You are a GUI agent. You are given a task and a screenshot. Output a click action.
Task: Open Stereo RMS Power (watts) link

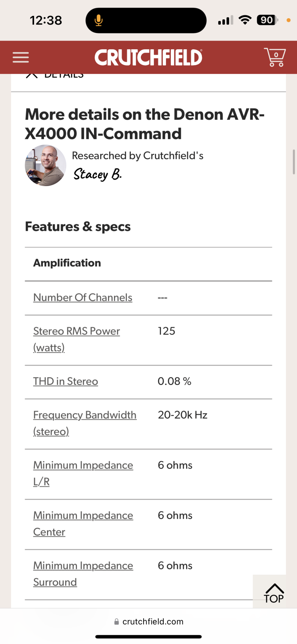76,331
